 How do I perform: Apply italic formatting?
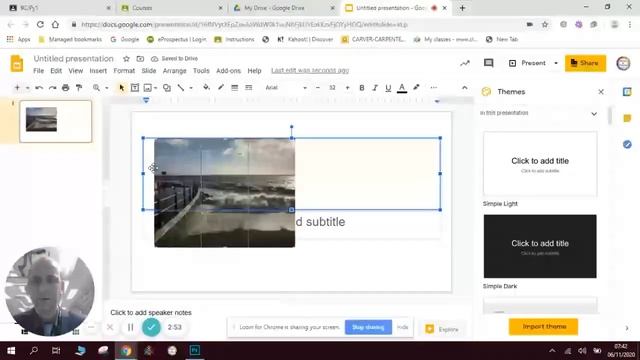[375, 88]
